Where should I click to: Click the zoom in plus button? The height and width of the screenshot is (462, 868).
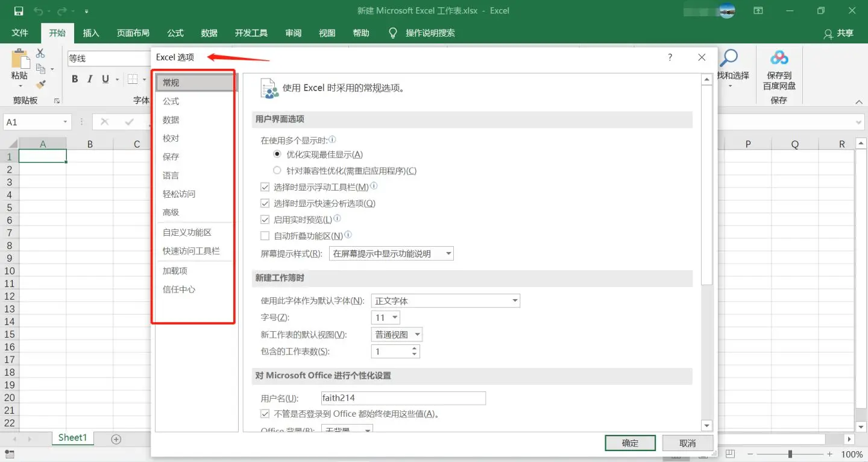pos(830,454)
